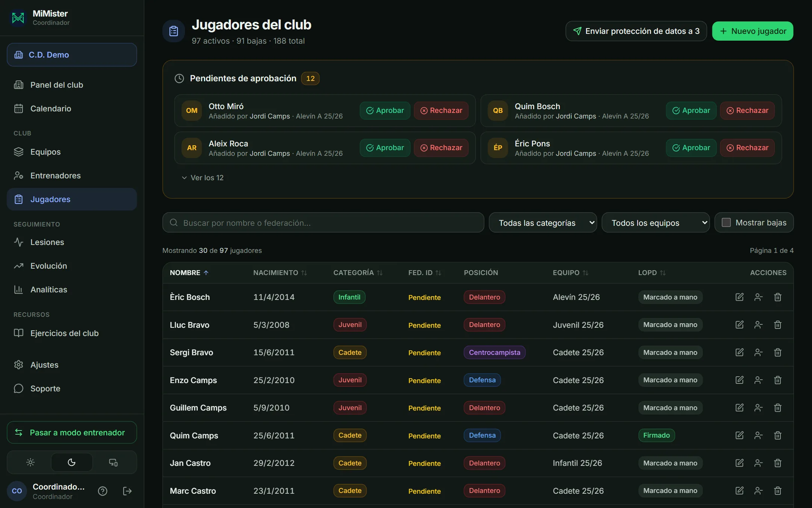Screen dimensions: 812x508
Task: Edit the Èric Bosch row
Action: click(739, 297)
